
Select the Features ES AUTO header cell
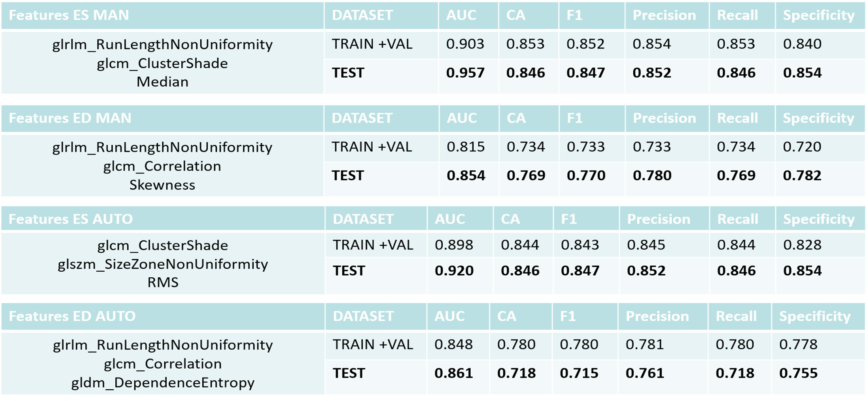click(x=71, y=219)
